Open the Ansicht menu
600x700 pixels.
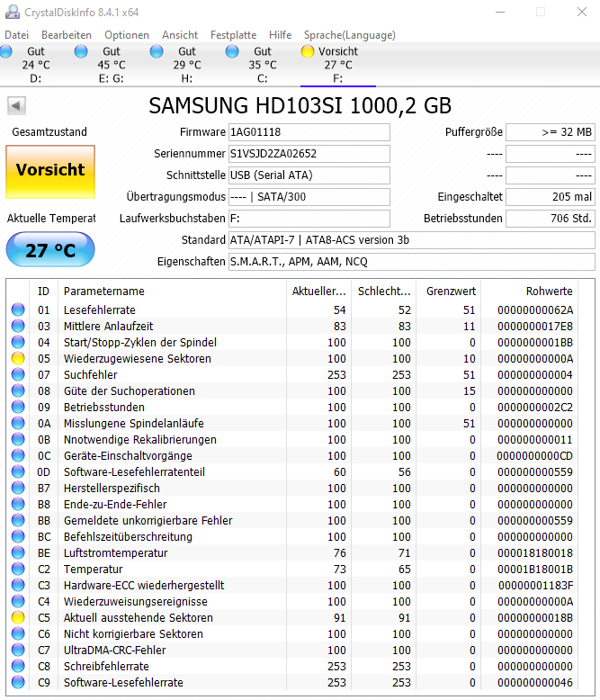180,35
